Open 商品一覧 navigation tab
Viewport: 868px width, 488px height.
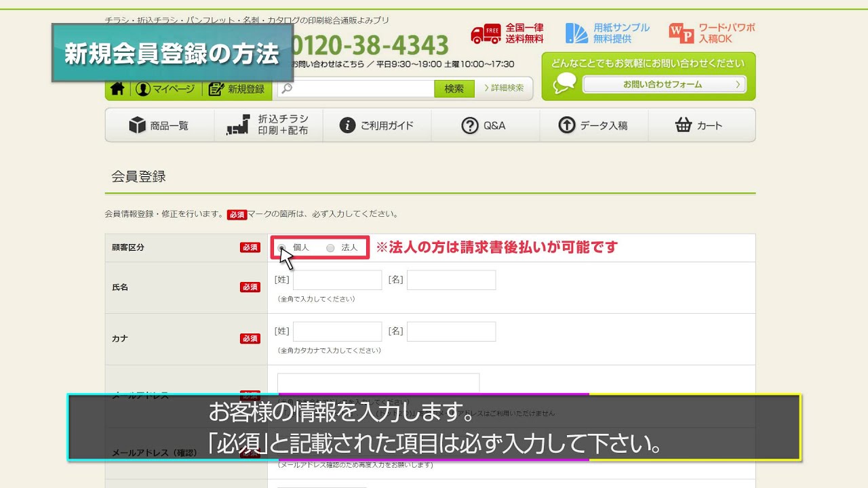[159, 125]
